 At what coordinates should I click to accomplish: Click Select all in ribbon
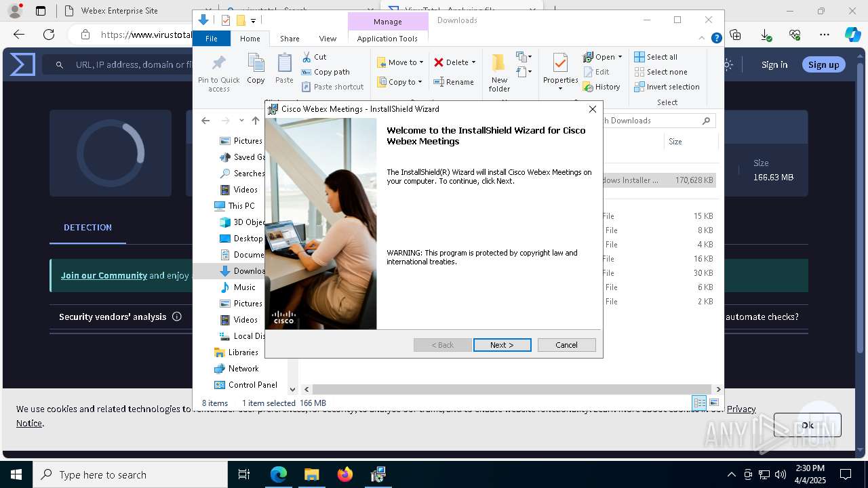[656, 57]
